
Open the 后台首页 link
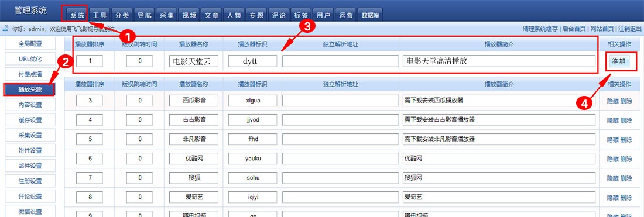574,29
